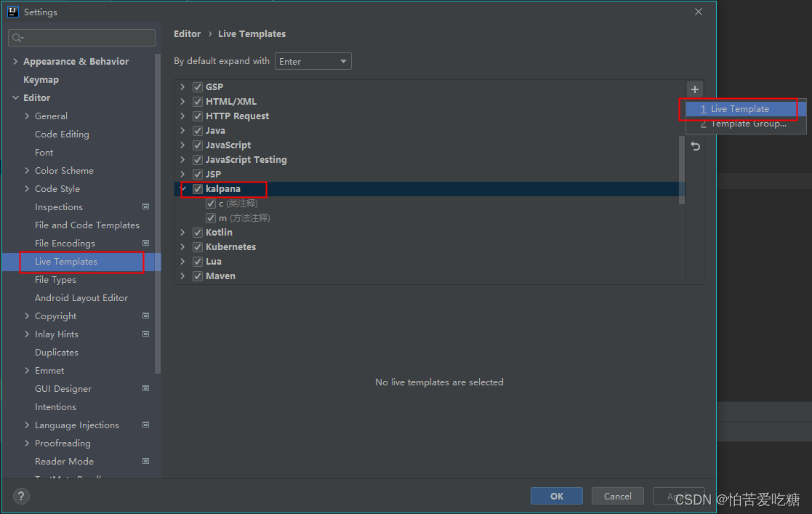812x514 pixels.
Task: Open the expand-with Enter dropdown
Action: [313, 61]
